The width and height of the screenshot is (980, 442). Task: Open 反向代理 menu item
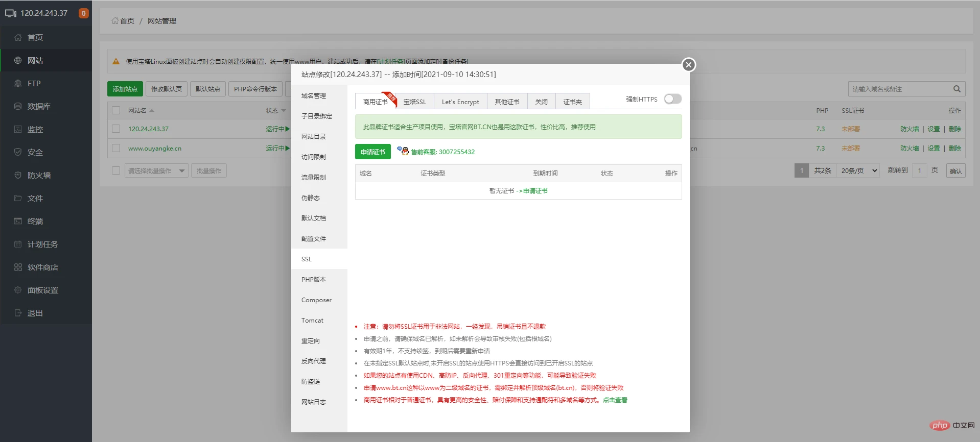click(319, 361)
